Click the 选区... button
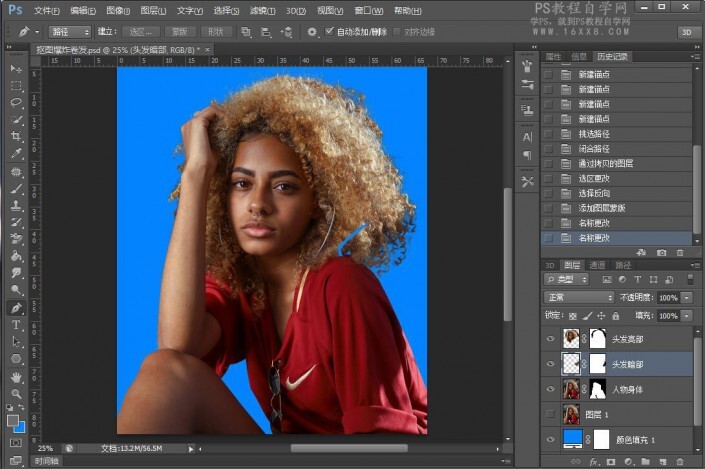The width and height of the screenshot is (705, 469). pyautogui.click(x=141, y=32)
